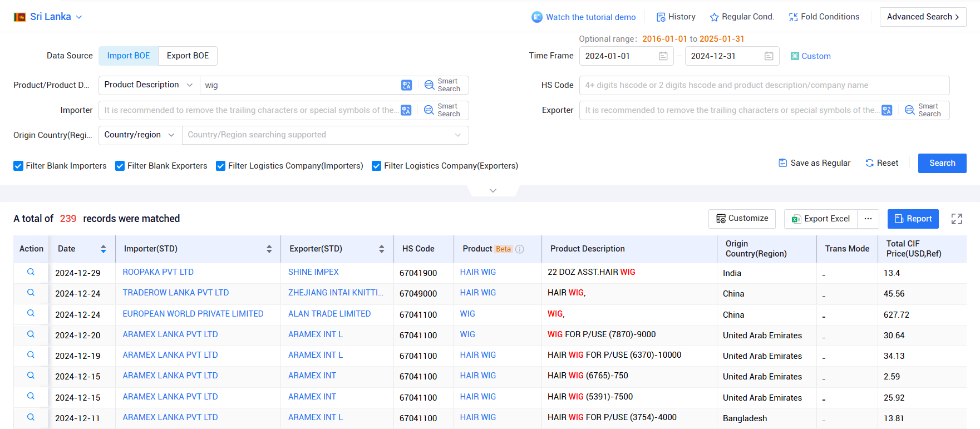Click Smart Search for the Importer field
This screenshot has width=980, height=429.
[x=442, y=110]
